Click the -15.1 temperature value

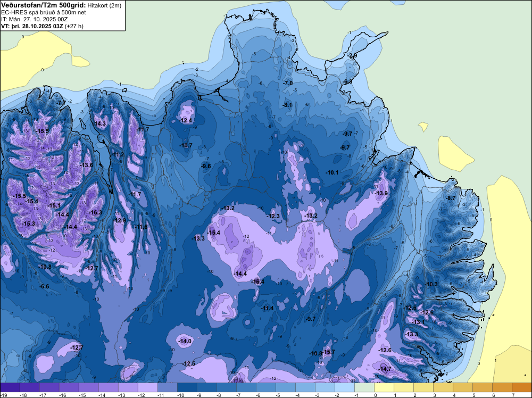(54, 205)
